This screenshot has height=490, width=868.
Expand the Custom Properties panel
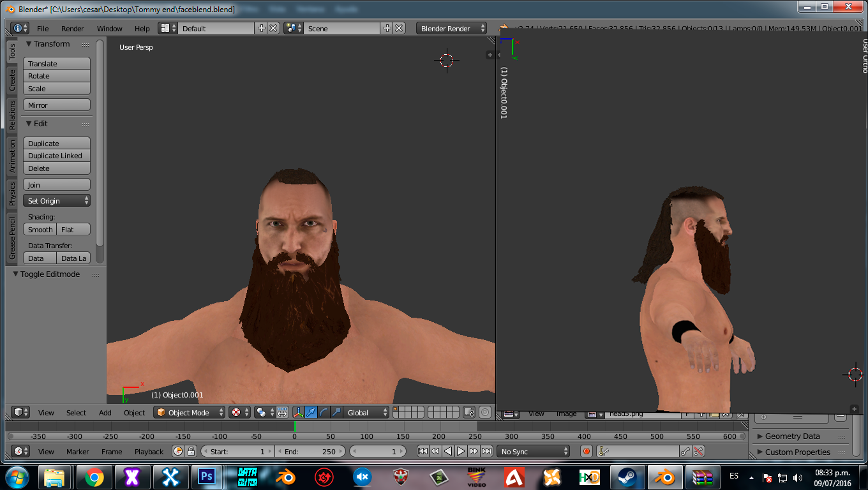760,452
